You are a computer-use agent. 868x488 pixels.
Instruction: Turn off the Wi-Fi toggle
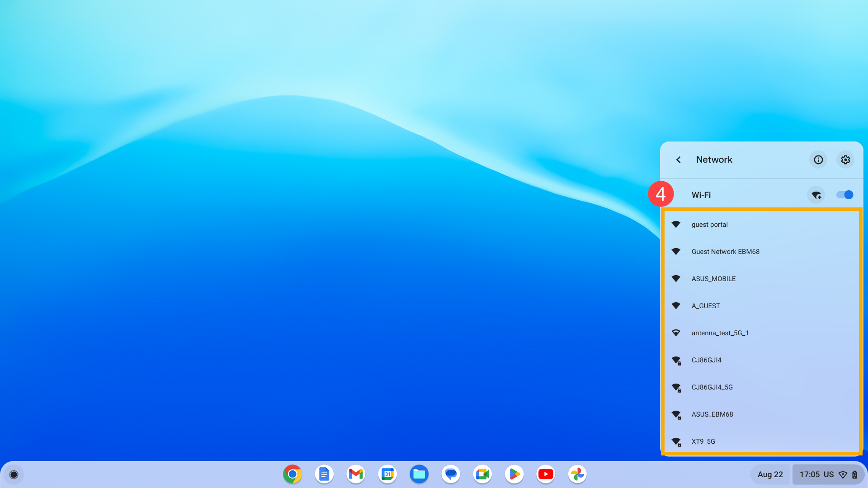(844, 195)
